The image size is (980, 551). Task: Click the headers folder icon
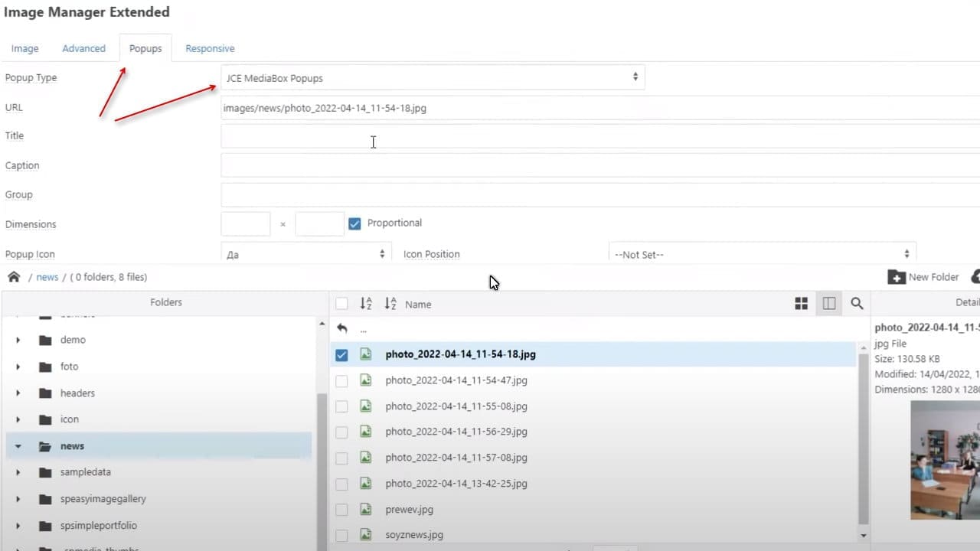(45, 393)
